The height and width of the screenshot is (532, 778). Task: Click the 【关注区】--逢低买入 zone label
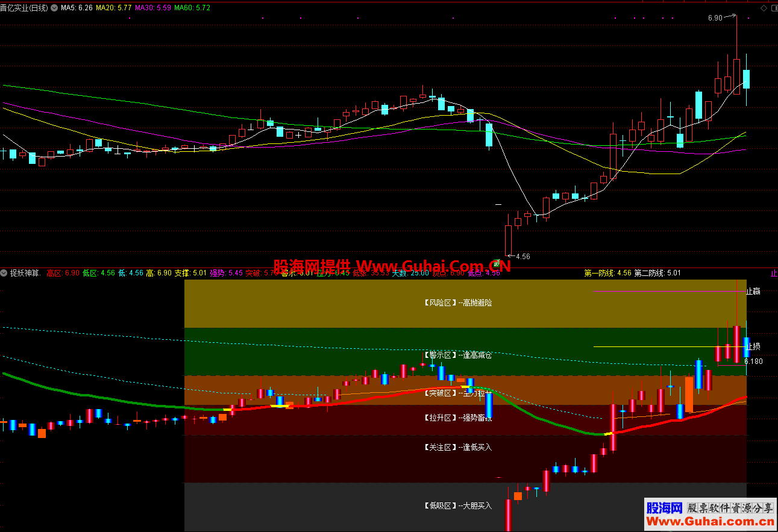click(x=457, y=447)
